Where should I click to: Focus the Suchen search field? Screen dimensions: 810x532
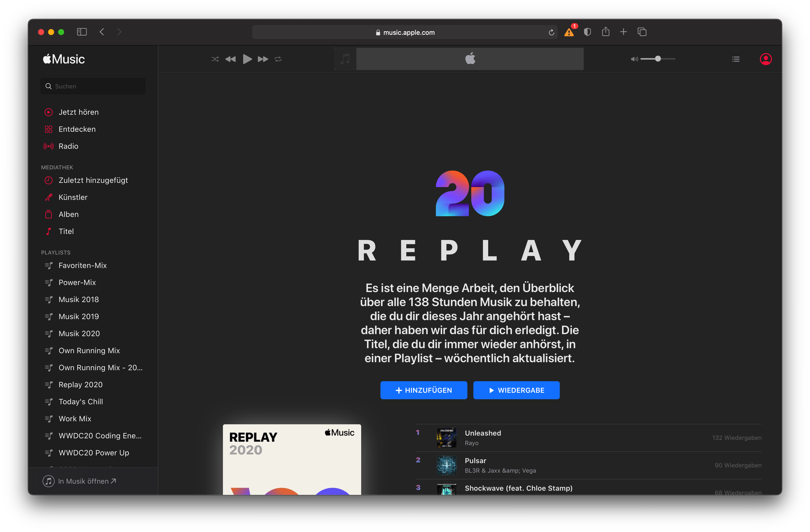point(93,86)
